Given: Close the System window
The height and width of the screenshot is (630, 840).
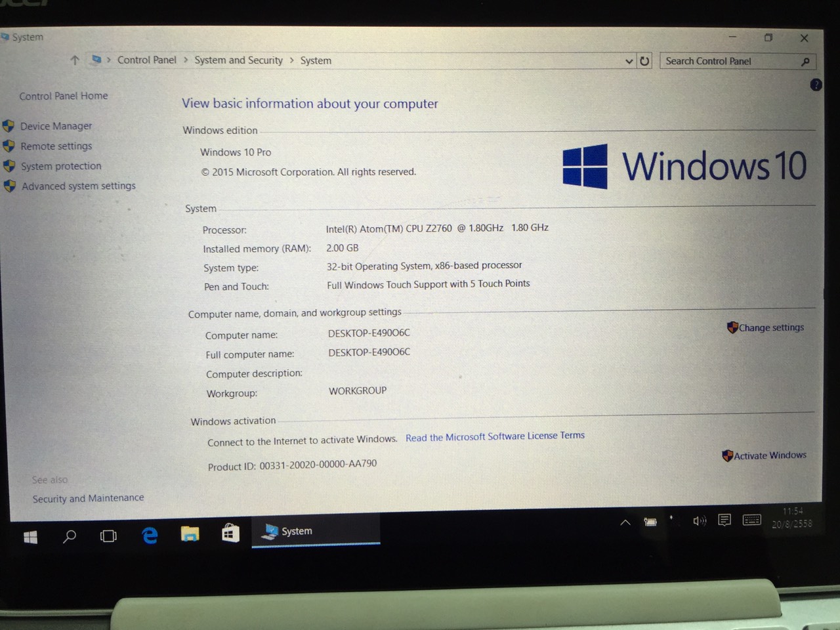Looking at the screenshot, I should [x=804, y=38].
